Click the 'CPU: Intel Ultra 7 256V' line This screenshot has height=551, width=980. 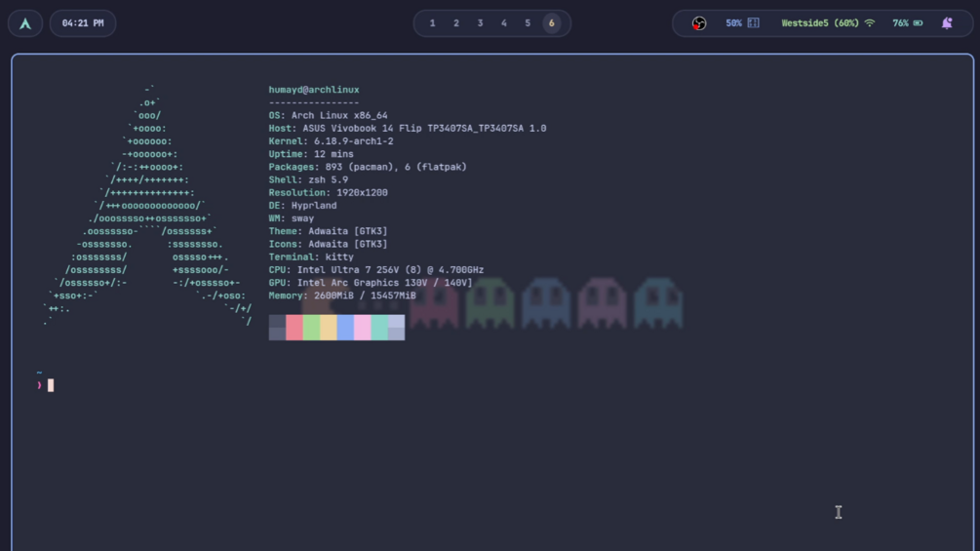(376, 270)
